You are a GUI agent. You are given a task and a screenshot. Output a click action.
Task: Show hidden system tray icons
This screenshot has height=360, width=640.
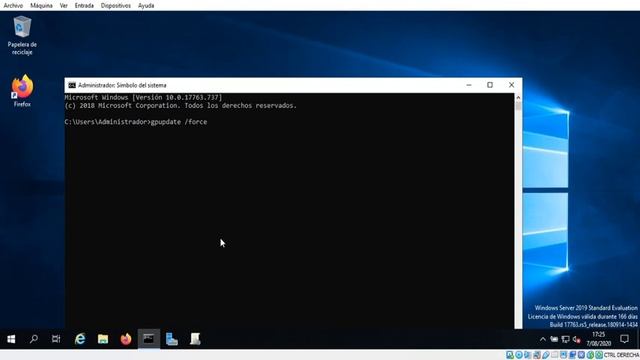pyautogui.click(x=542, y=339)
